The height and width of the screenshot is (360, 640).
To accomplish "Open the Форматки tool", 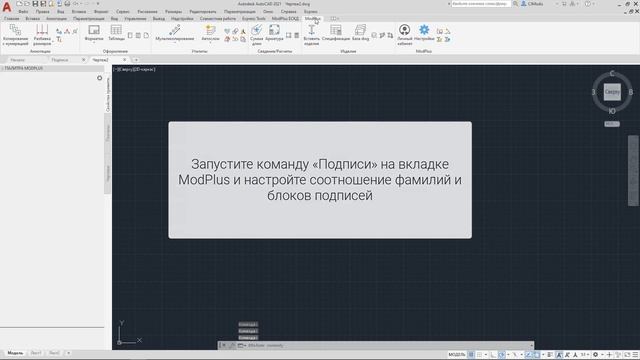I will pyautogui.click(x=94, y=33).
